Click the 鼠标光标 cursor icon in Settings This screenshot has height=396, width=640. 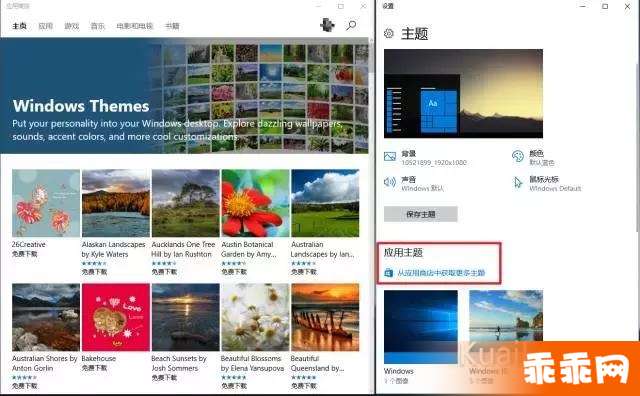[518, 182]
